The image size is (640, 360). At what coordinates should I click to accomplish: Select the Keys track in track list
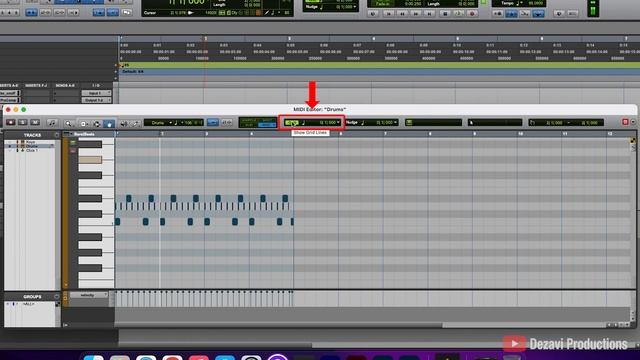click(x=30, y=142)
